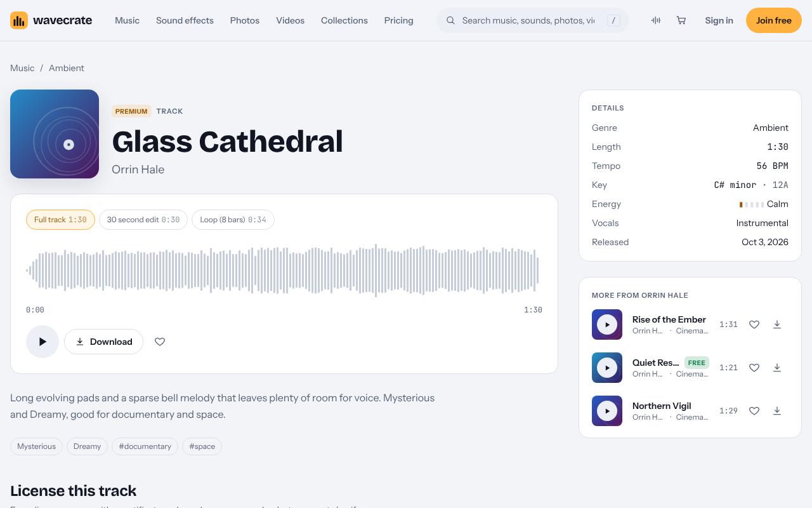Open artist Orrin Hale's page
Viewport: 812px width, 508px height.
138,170
